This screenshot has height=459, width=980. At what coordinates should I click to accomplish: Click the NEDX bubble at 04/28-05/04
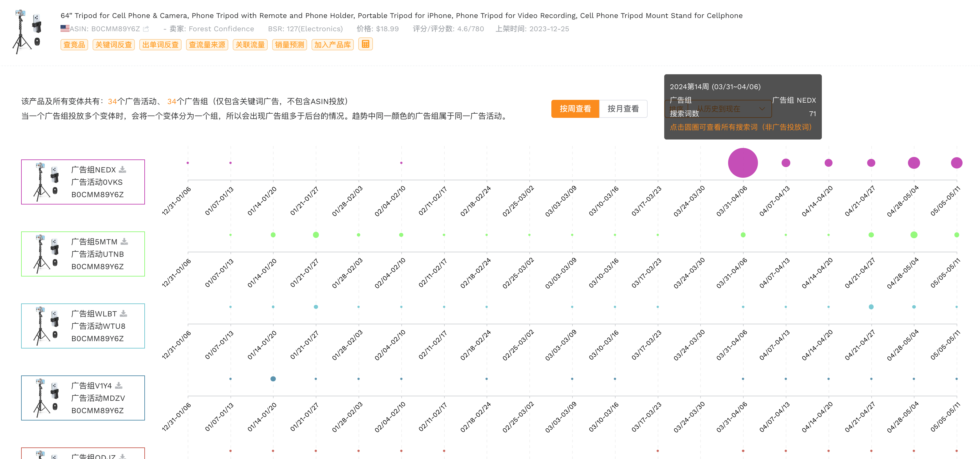914,163
